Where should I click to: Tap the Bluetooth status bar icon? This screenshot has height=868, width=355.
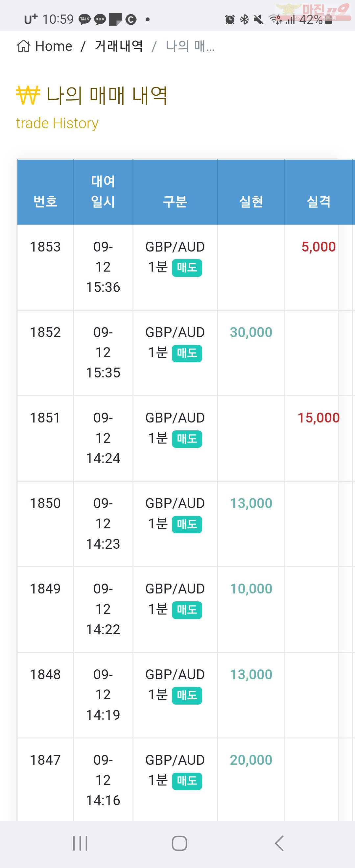point(244,19)
